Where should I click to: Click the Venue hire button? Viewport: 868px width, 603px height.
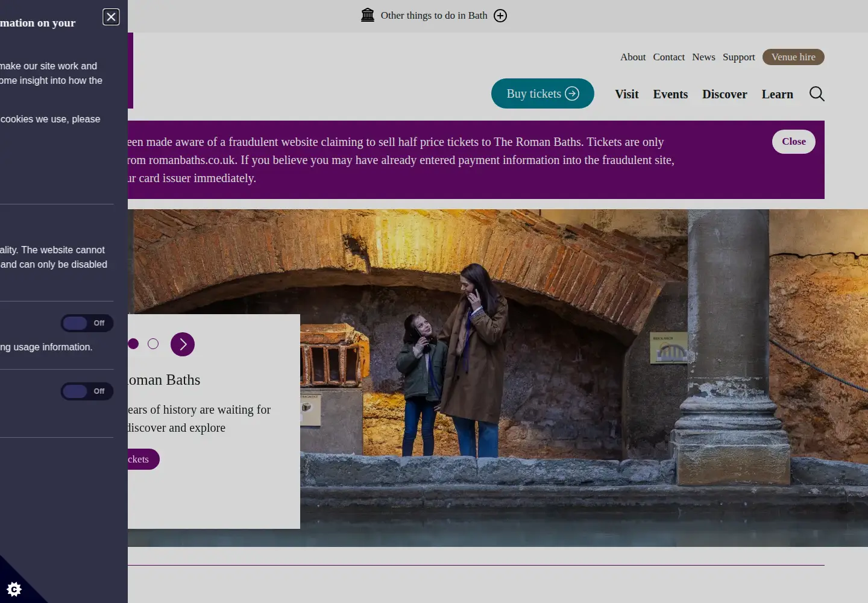point(793,57)
